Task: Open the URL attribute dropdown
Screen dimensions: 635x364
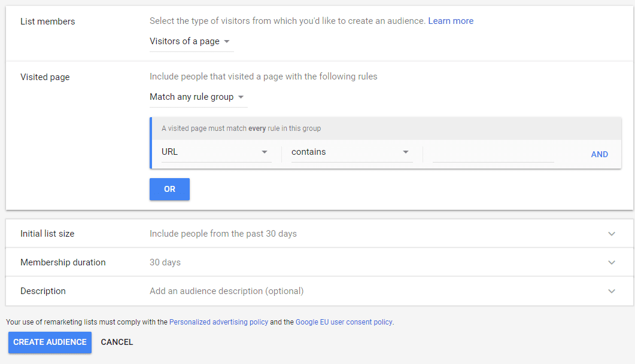Action: tap(215, 152)
